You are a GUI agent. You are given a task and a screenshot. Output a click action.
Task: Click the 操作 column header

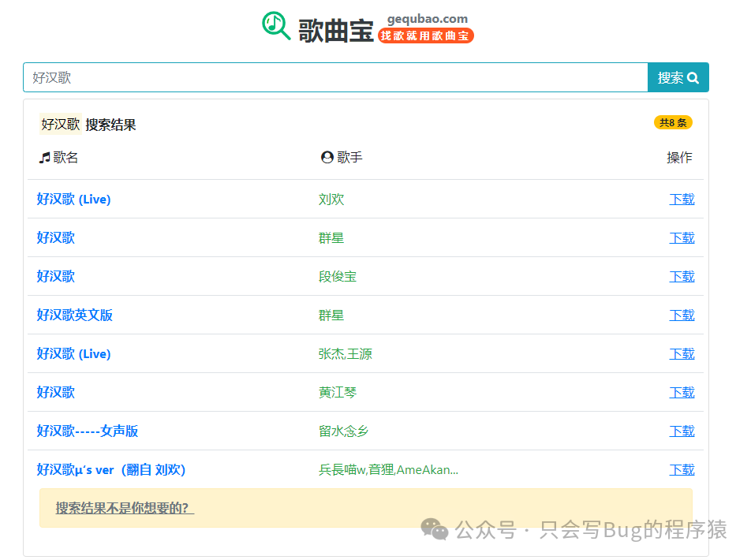[680, 156]
